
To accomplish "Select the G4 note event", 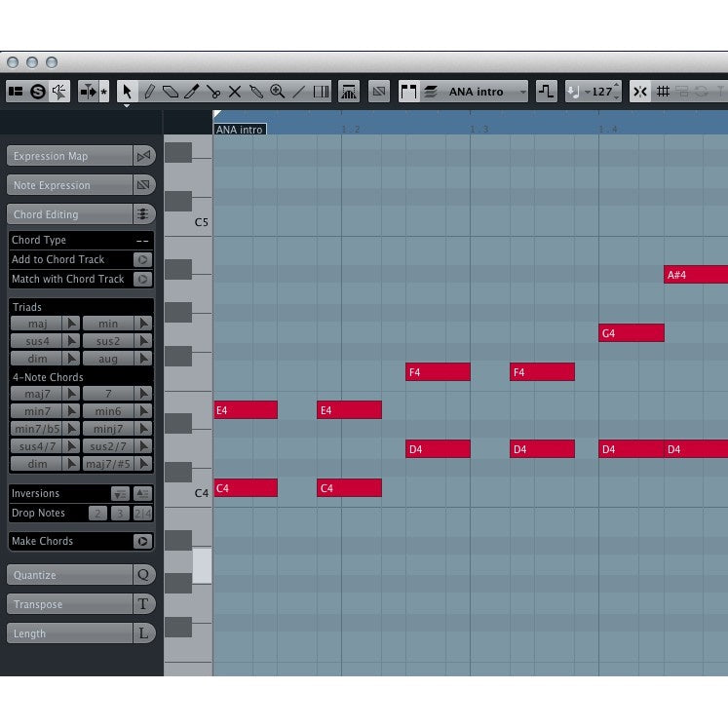I will pos(631,333).
